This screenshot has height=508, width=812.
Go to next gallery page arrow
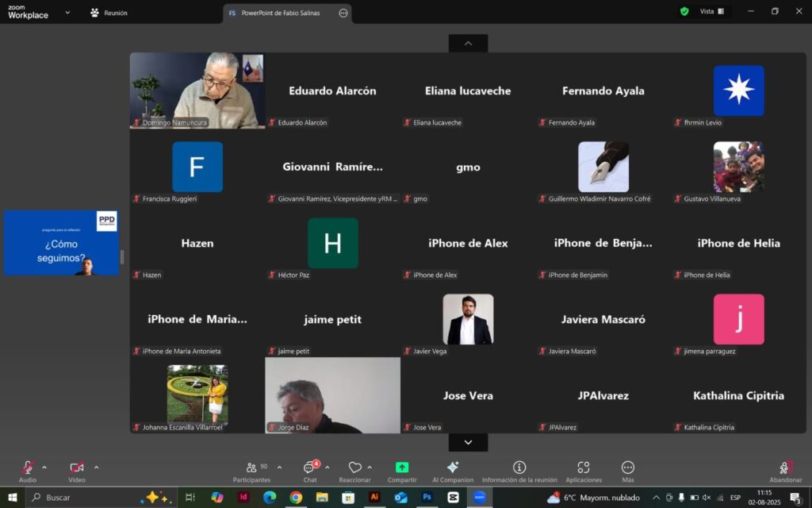pyautogui.click(x=468, y=442)
